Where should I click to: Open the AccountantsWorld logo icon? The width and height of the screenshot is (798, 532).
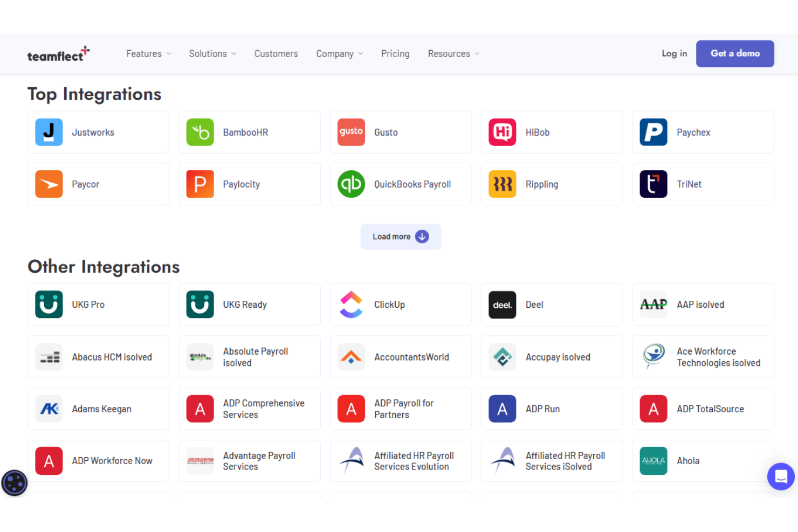coord(352,357)
